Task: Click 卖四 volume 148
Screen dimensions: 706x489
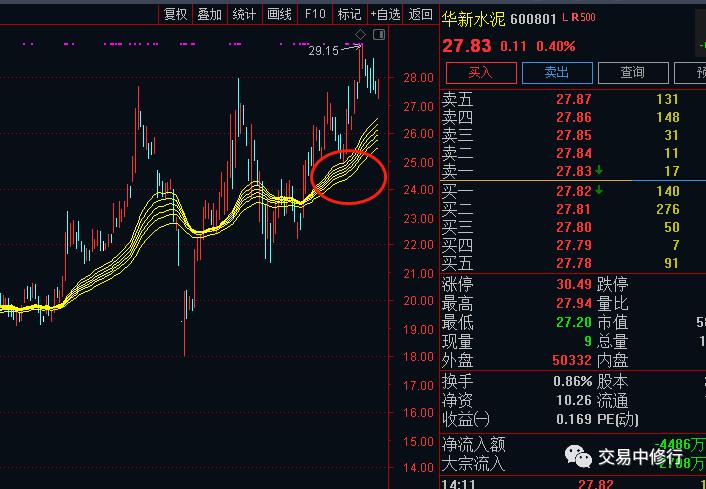Action: coord(667,117)
